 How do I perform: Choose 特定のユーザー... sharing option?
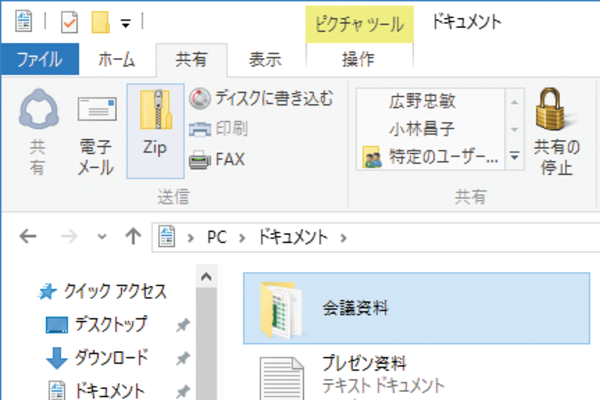430,157
